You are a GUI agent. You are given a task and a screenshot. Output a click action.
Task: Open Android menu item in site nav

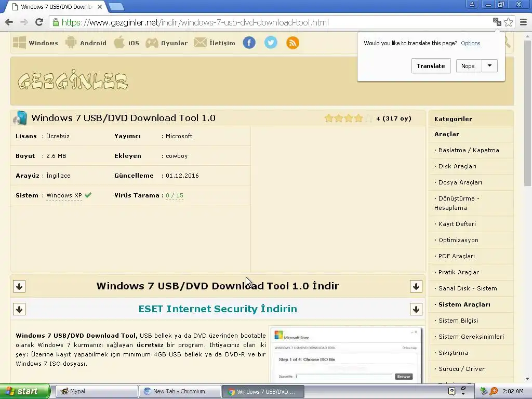coord(93,43)
